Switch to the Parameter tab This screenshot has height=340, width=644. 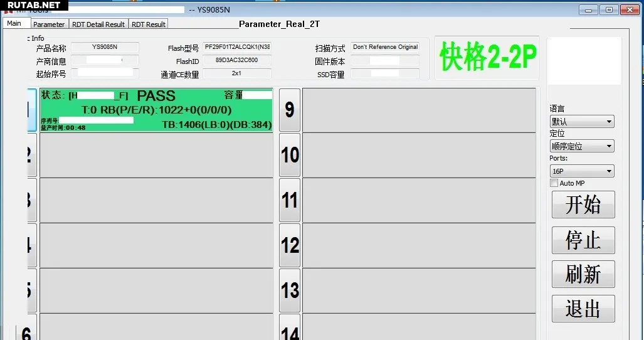click(x=49, y=24)
